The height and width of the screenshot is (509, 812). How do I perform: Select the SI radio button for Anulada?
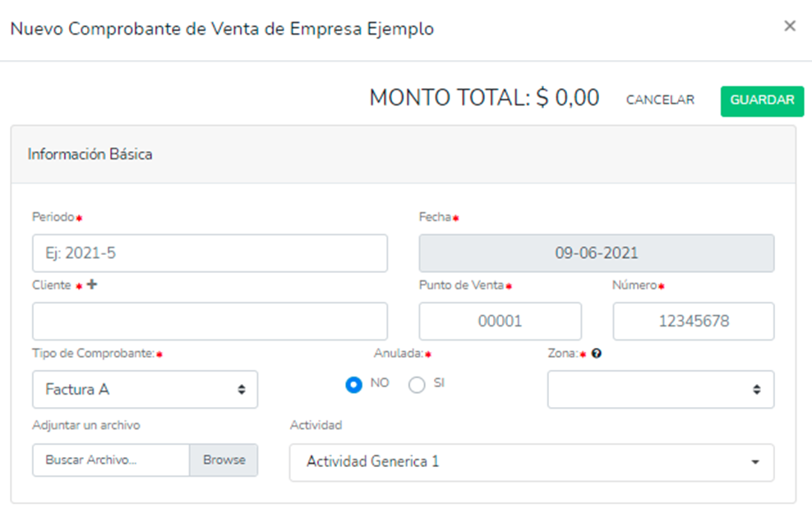[x=417, y=384]
